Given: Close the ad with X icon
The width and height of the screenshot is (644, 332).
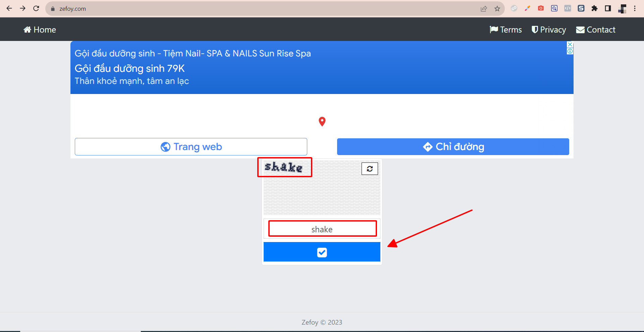Looking at the screenshot, I should pyautogui.click(x=570, y=45).
